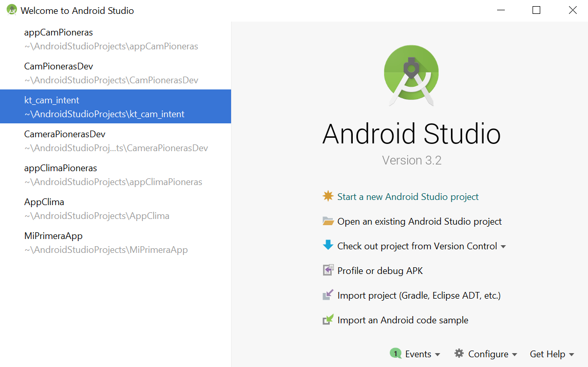Open the Get Help dropdown menu

(x=552, y=354)
